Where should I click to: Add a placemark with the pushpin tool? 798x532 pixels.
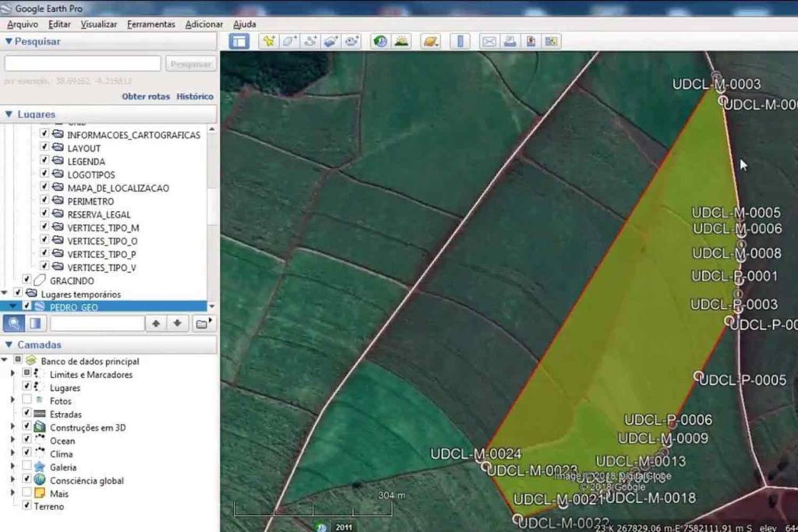(269, 41)
